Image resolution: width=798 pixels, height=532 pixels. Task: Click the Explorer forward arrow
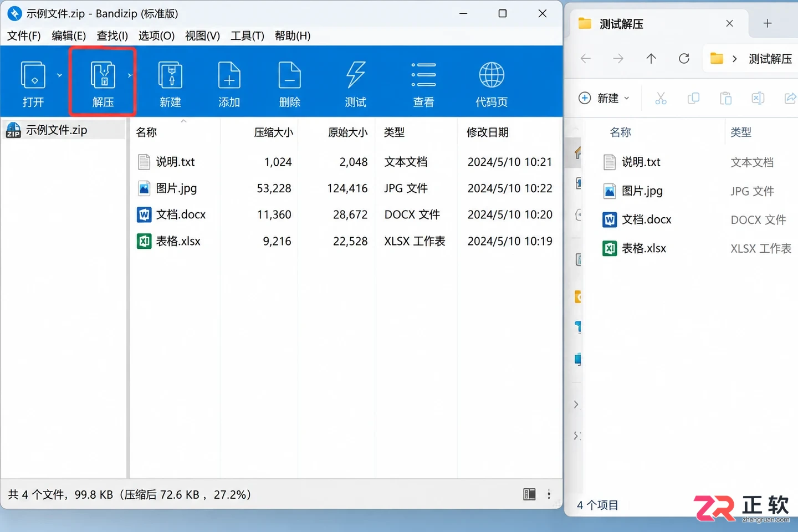click(618, 59)
